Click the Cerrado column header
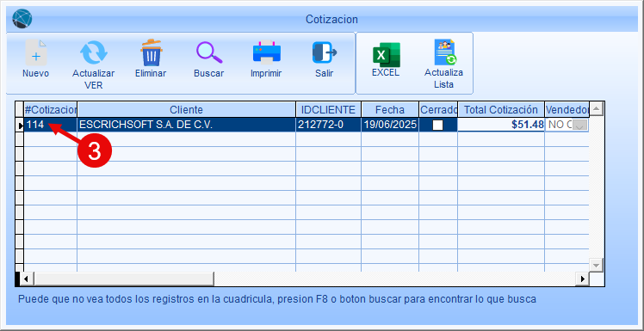This screenshot has height=331, width=644. [x=438, y=109]
